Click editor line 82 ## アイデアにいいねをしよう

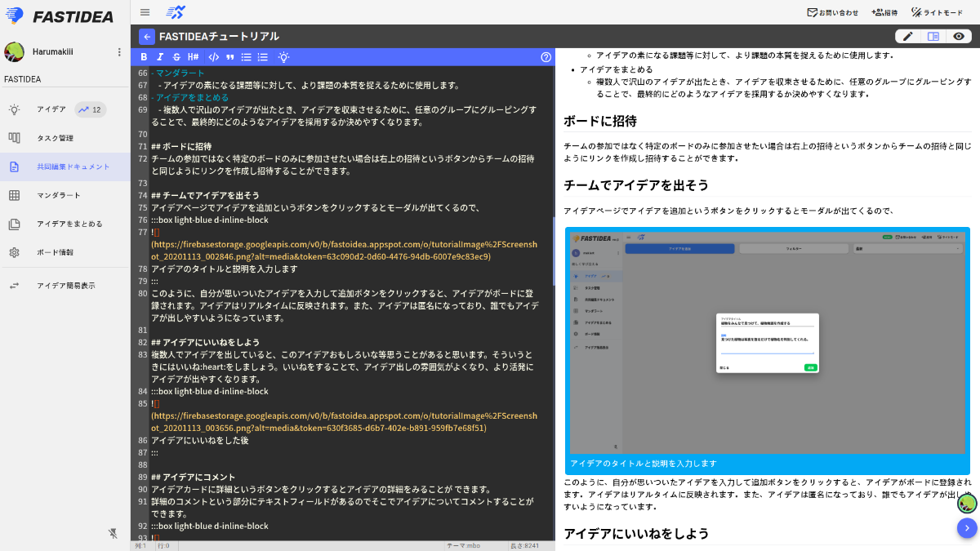coord(205,342)
